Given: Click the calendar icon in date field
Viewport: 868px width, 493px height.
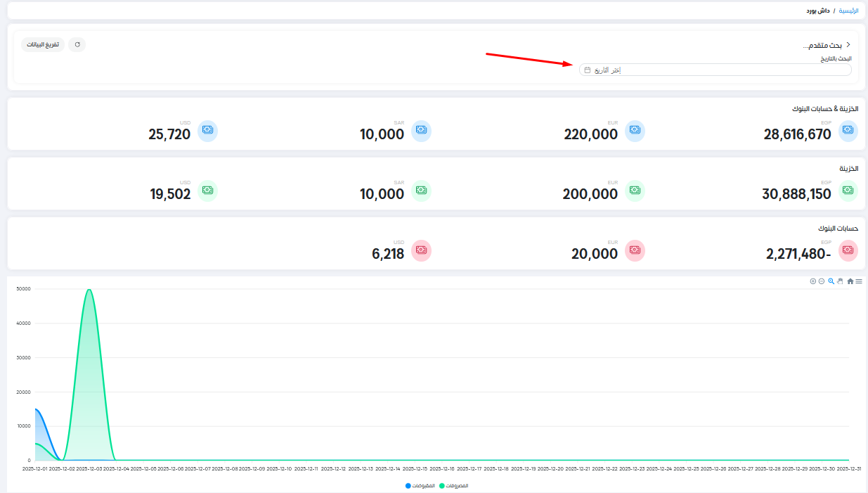Looking at the screenshot, I should click(x=588, y=70).
